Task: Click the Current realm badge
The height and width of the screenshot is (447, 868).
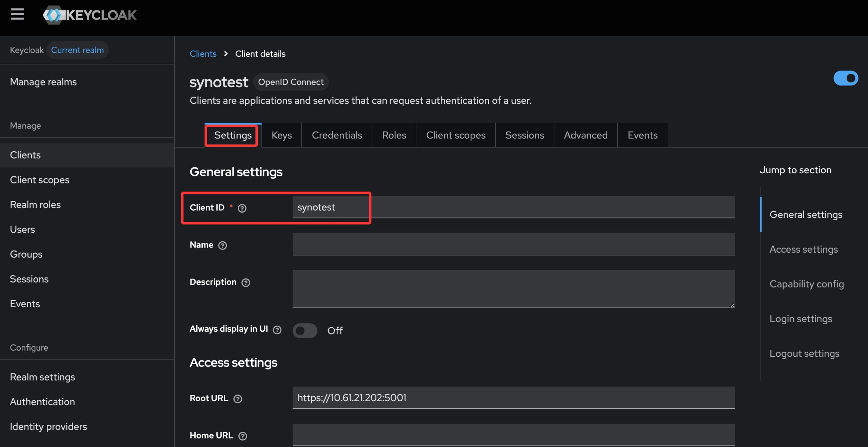Action: pos(77,50)
